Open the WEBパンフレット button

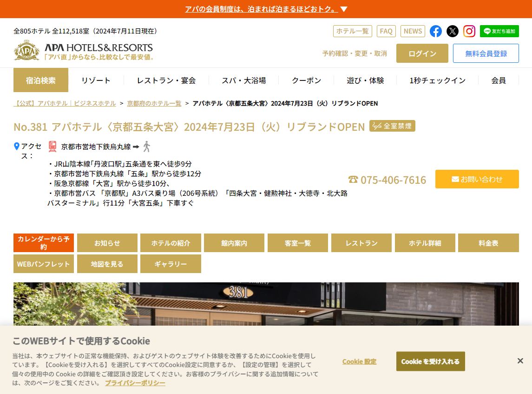point(44,264)
